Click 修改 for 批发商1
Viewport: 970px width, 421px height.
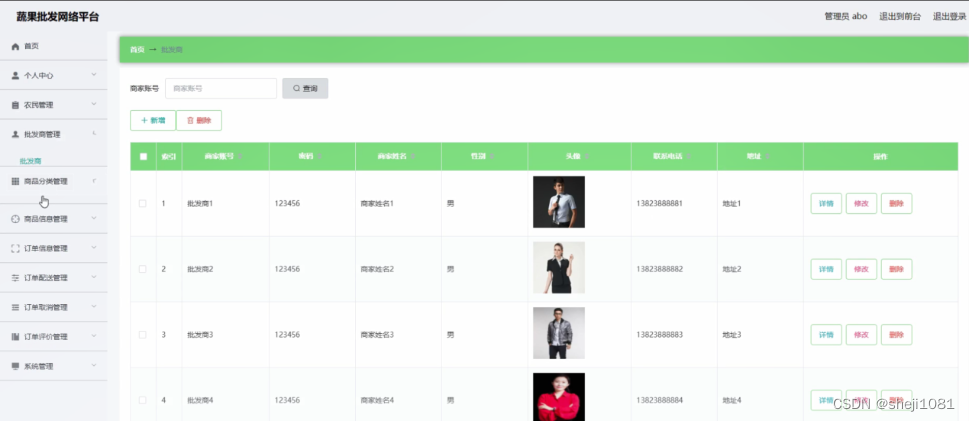coord(861,203)
